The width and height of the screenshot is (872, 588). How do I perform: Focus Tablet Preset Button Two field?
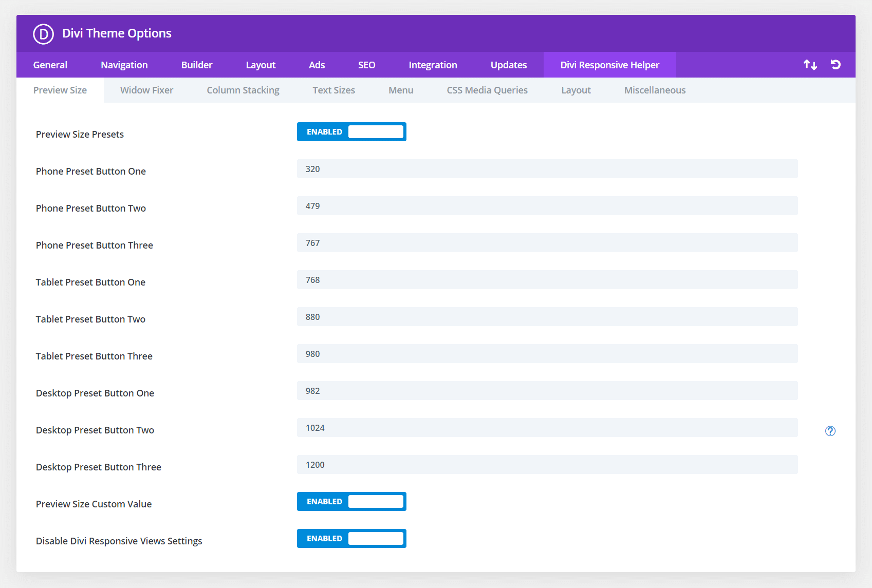(547, 317)
